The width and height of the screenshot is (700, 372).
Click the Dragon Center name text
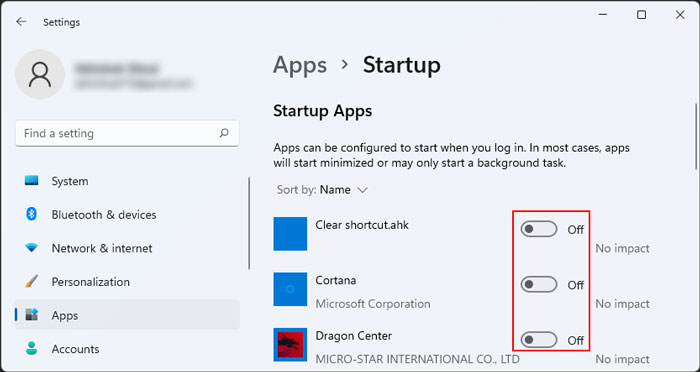pyautogui.click(x=354, y=336)
